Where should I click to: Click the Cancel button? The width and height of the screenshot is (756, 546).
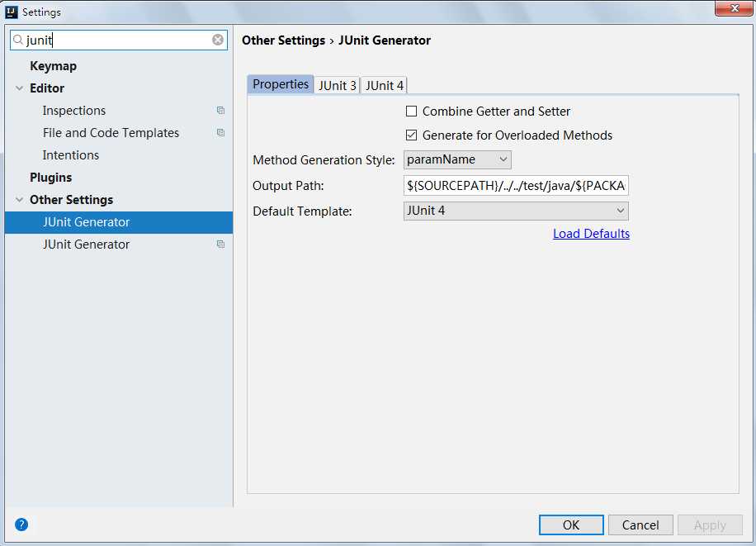640,525
